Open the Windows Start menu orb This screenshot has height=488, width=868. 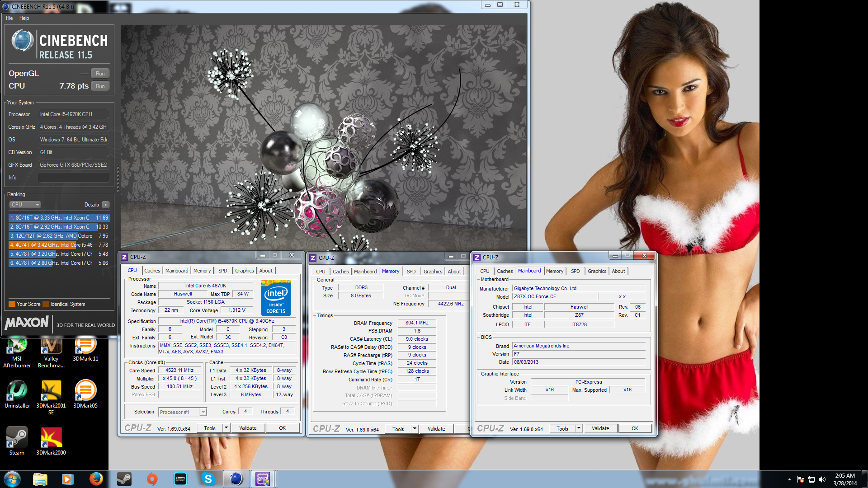pyautogui.click(x=12, y=479)
